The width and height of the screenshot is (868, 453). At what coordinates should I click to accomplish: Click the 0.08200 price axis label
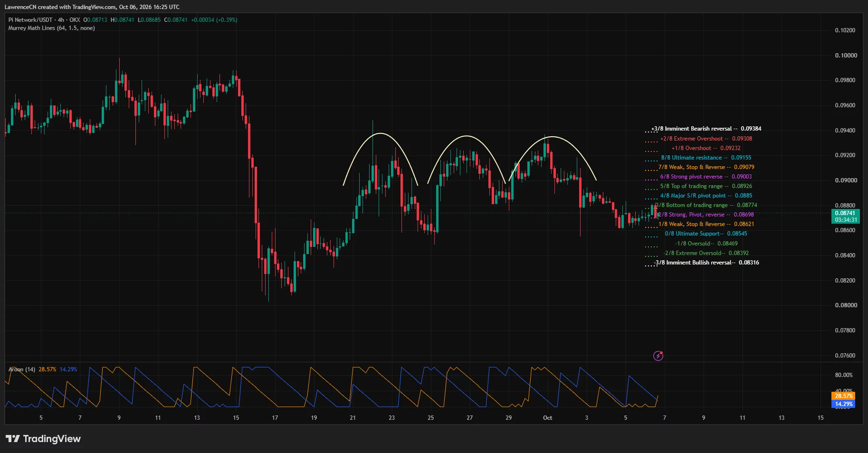[x=845, y=281]
